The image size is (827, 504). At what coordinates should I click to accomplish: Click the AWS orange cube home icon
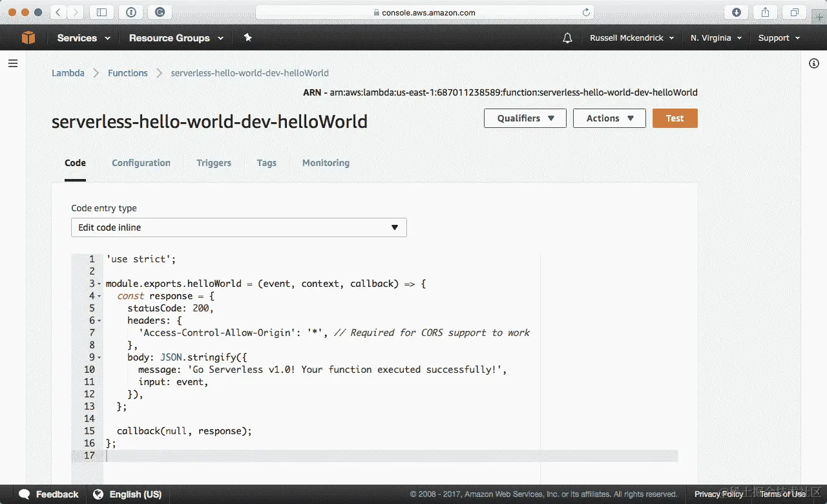coord(28,38)
